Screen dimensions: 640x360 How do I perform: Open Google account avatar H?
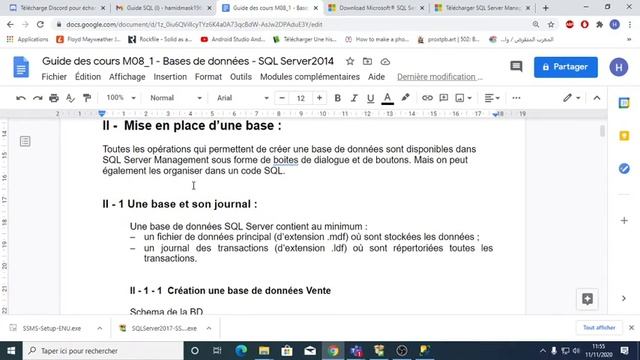pyautogui.click(x=619, y=67)
